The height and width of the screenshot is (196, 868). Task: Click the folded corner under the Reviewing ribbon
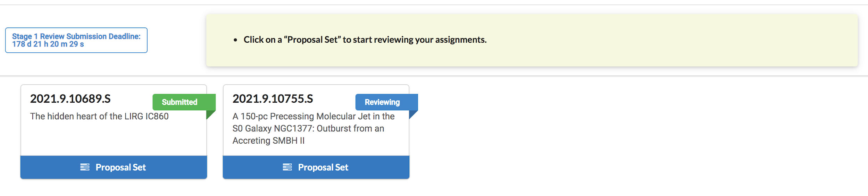click(x=412, y=114)
